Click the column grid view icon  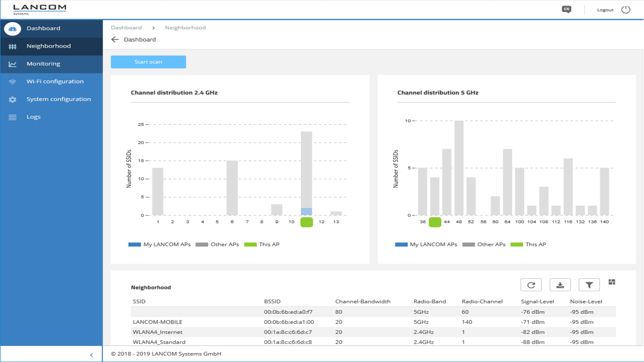coord(612,282)
